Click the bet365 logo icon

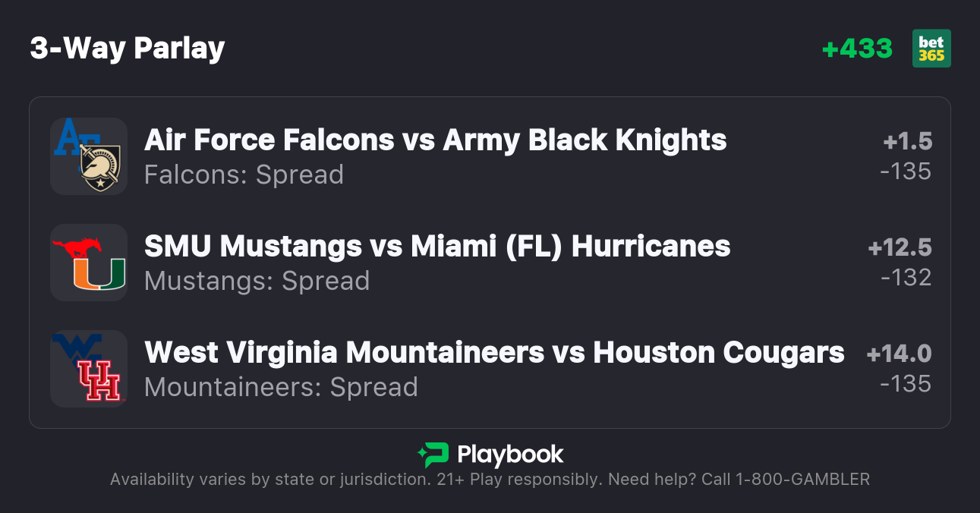[931, 49]
